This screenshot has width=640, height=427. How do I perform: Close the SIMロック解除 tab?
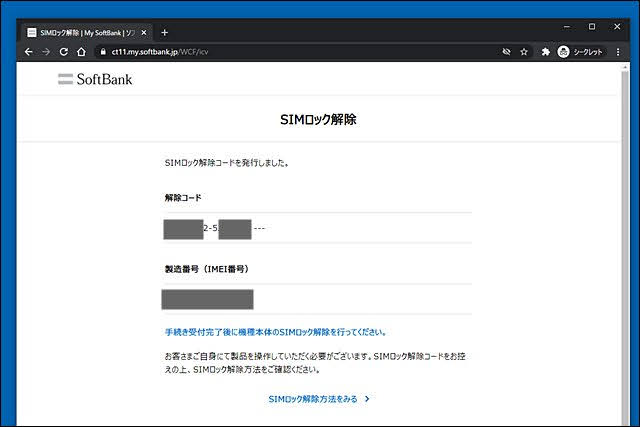click(144, 33)
